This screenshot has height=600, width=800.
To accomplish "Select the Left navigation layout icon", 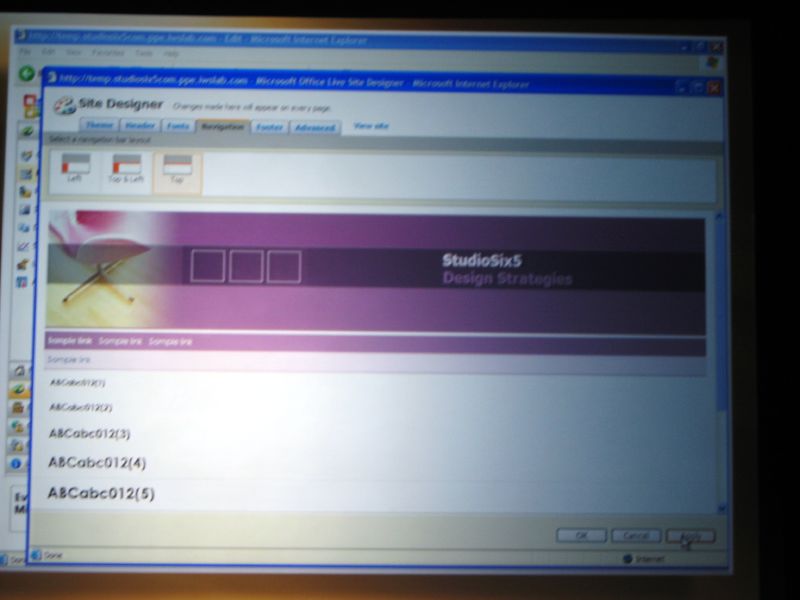I will pos(75,168).
